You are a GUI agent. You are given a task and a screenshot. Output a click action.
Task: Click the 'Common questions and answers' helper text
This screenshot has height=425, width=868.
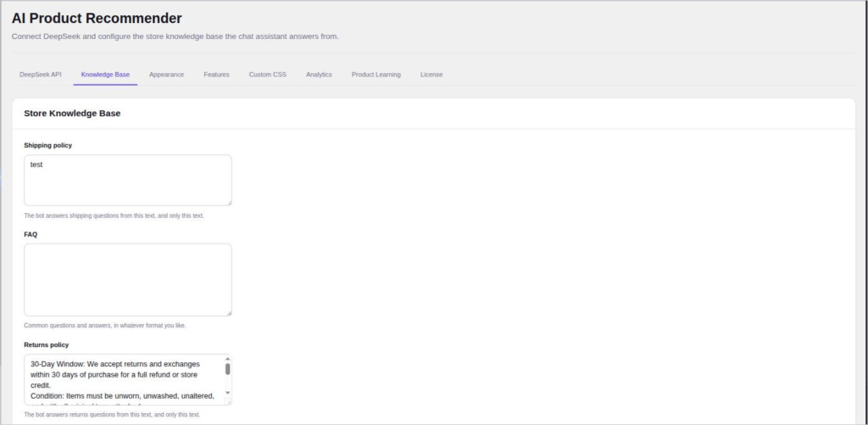click(x=105, y=325)
